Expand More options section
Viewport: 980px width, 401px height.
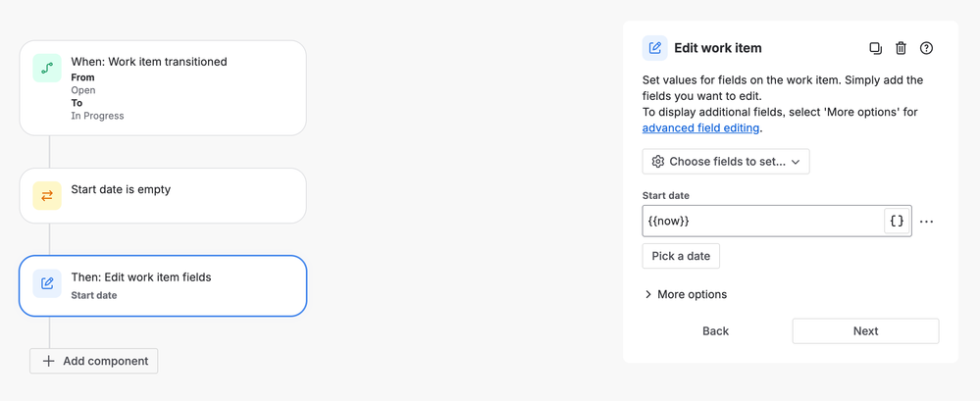point(686,294)
